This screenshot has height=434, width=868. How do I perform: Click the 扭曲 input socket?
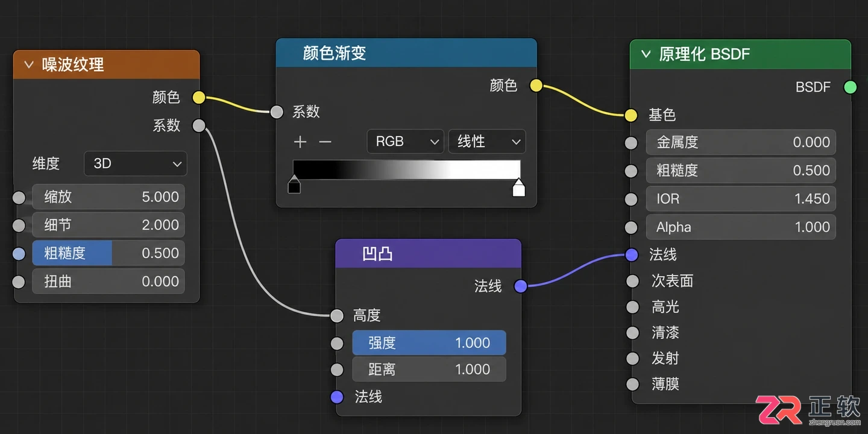click(x=19, y=281)
